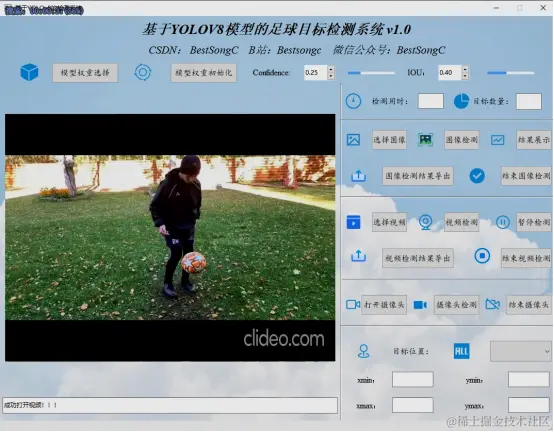This screenshot has width=554, height=432.
Task: Click the status message field at bottom
Action: coord(170,405)
